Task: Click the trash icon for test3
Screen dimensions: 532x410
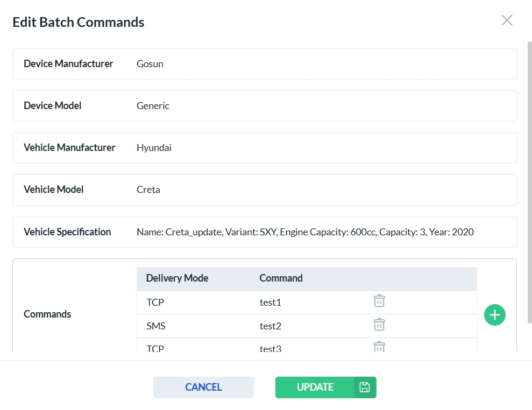Action: [x=379, y=347]
